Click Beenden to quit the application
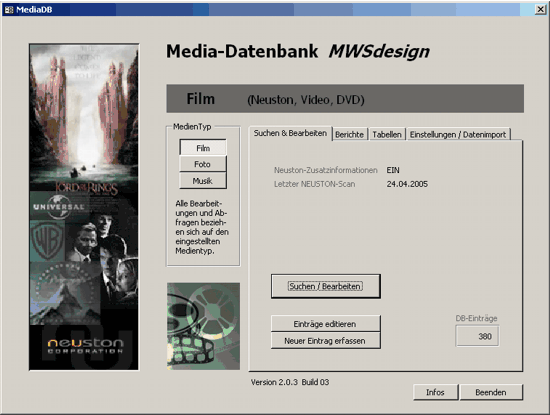Viewport: 550px width, 415px height. coord(491,392)
